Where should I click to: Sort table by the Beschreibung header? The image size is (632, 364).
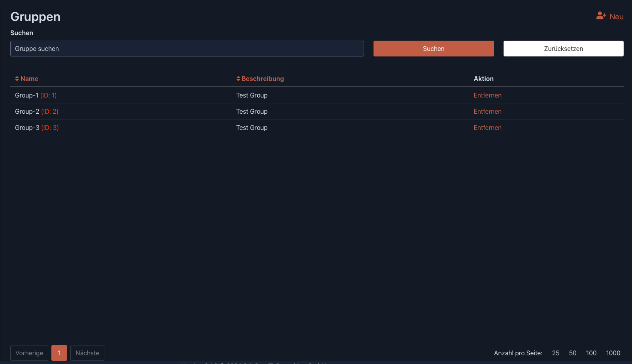[x=263, y=79]
